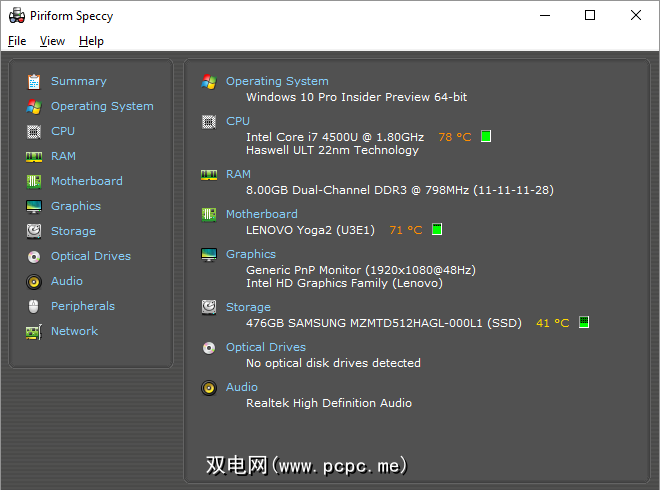
Task: Select the Optical Drives disc icon in sidebar
Action: coord(34,256)
